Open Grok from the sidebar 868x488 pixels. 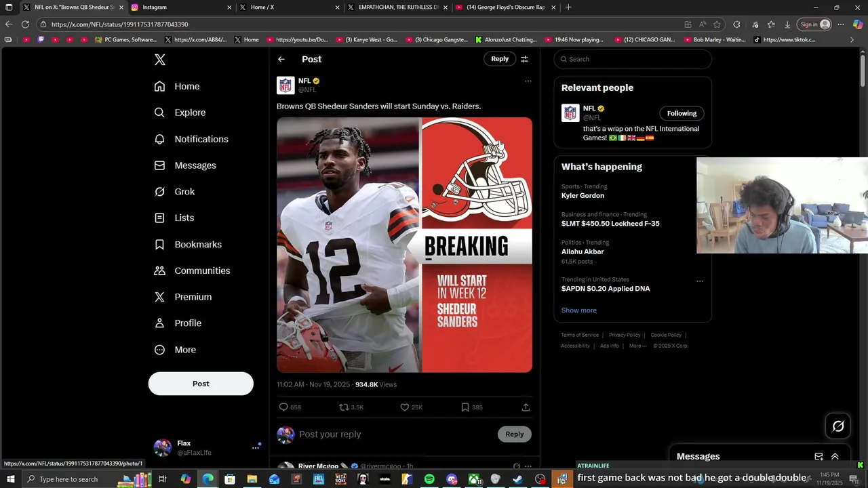pos(174,192)
